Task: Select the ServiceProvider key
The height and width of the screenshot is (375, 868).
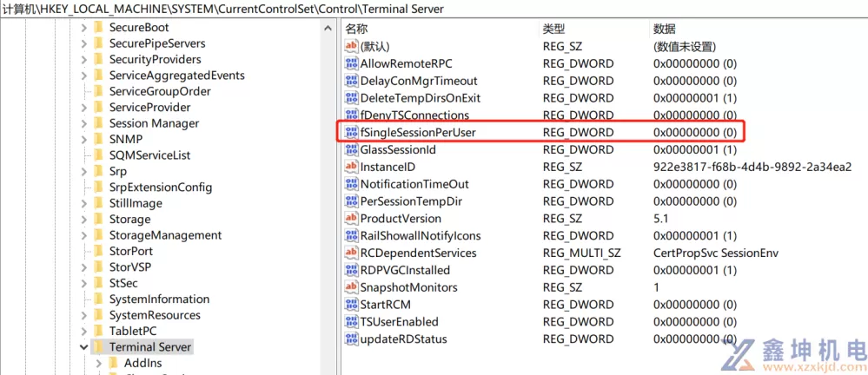Action: point(149,107)
